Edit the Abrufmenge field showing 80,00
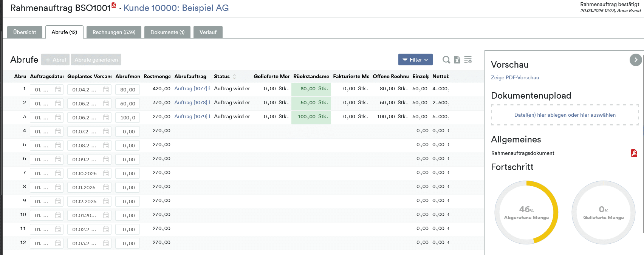The image size is (644, 255). [128, 90]
